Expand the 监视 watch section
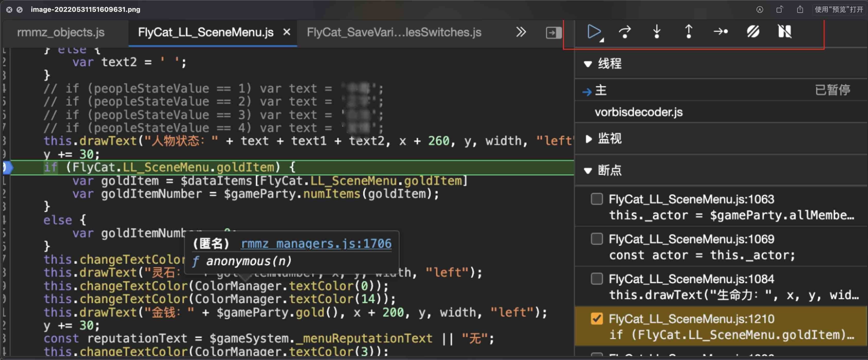Viewport: 868px width, 360px height. click(x=588, y=139)
